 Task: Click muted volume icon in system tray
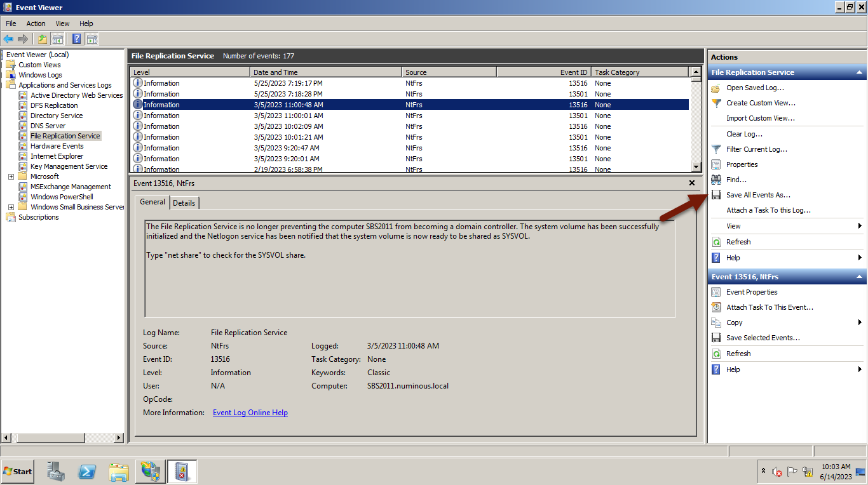(x=777, y=472)
